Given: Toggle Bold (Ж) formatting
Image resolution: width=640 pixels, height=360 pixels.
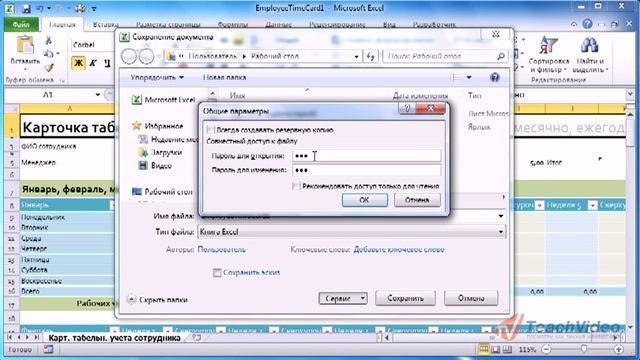Looking at the screenshot, I should (x=78, y=63).
